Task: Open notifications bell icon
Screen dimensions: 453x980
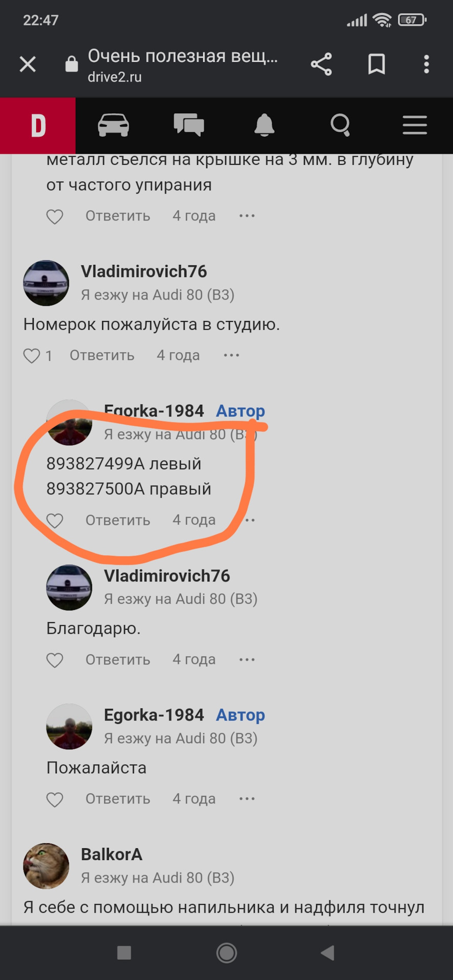Action: click(x=265, y=125)
